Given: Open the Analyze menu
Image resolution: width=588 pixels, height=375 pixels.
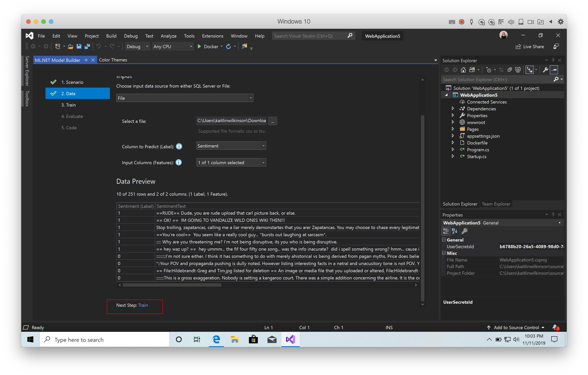Looking at the screenshot, I should pyautogui.click(x=169, y=36).
